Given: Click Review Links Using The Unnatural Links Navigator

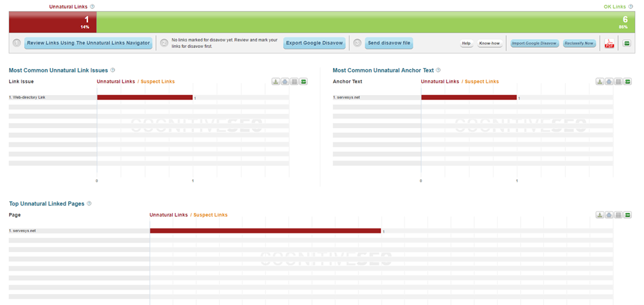Looking at the screenshot, I should coord(89,43).
